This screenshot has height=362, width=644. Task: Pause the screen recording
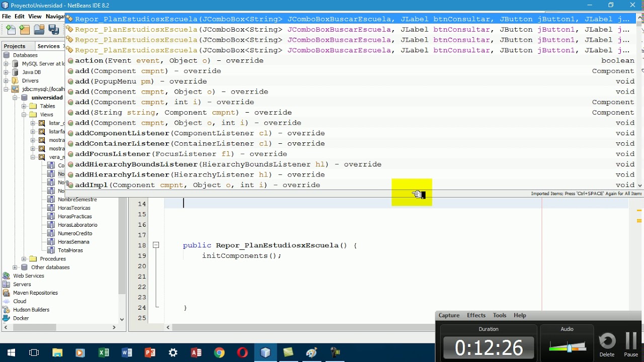coord(631,344)
